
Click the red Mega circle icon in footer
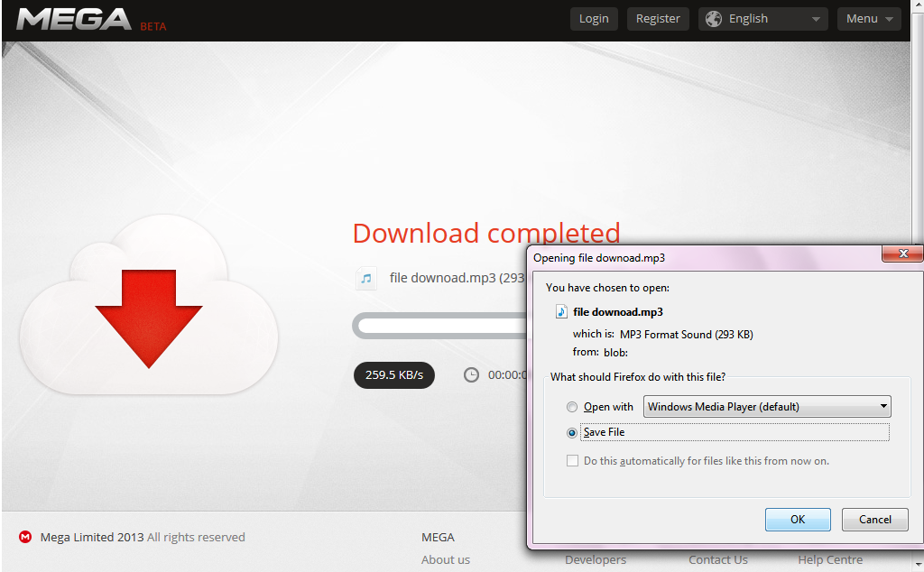(25, 538)
